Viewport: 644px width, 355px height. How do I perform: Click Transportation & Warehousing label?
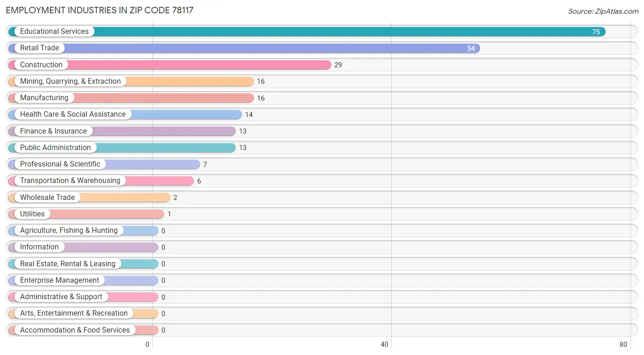(x=70, y=181)
